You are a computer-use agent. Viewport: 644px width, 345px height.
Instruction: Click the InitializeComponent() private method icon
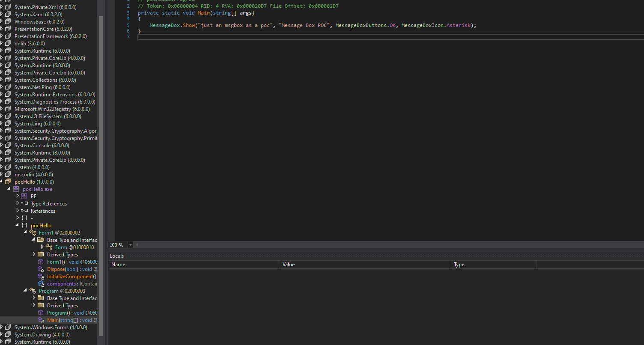coord(41,277)
